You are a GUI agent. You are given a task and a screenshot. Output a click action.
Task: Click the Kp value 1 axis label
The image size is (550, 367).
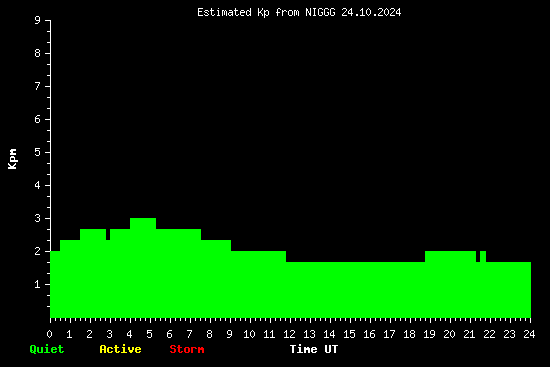tap(38, 284)
